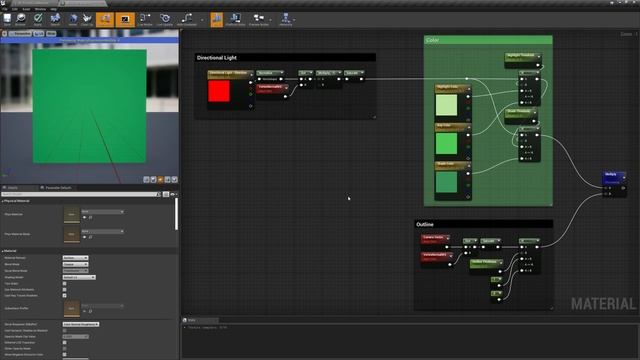Open the File menu

point(4,9)
